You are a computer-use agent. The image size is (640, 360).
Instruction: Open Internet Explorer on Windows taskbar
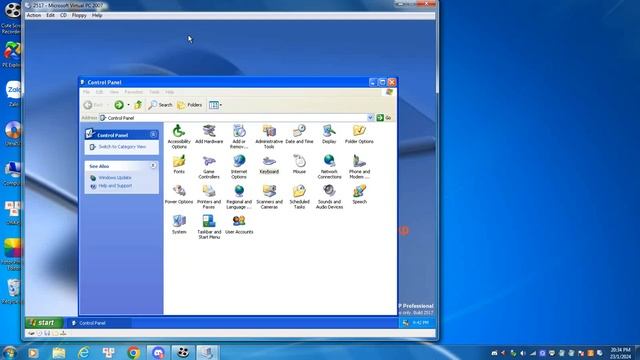pos(84,352)
